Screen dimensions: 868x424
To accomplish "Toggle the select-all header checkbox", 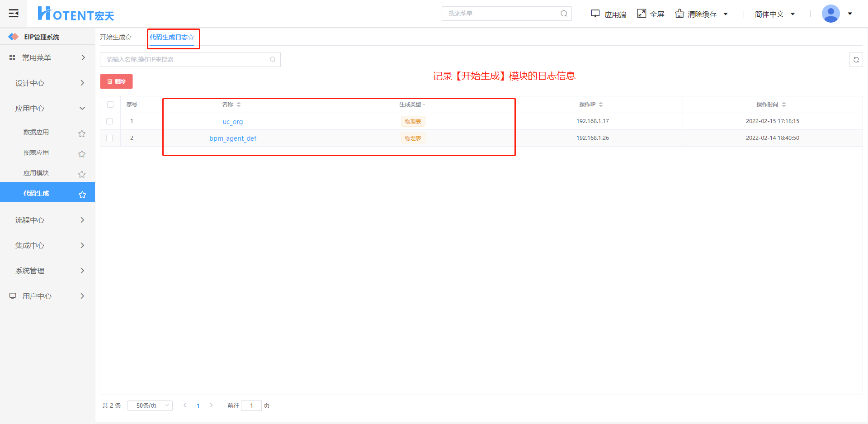I will (110, 105).
